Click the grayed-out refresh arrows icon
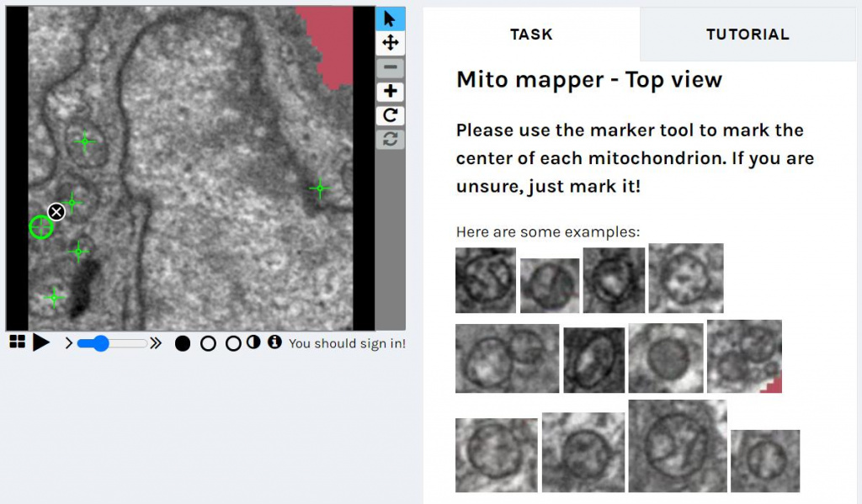The width and height of the screenshot is (862, 504). point(390,139)
